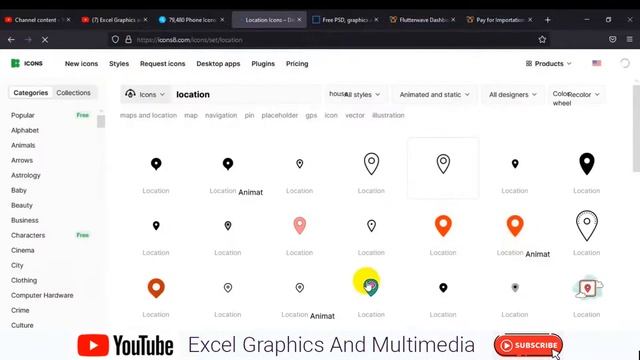Open the Alphabet category
Viewport: 640px width, 360px height.
(25, 130)
